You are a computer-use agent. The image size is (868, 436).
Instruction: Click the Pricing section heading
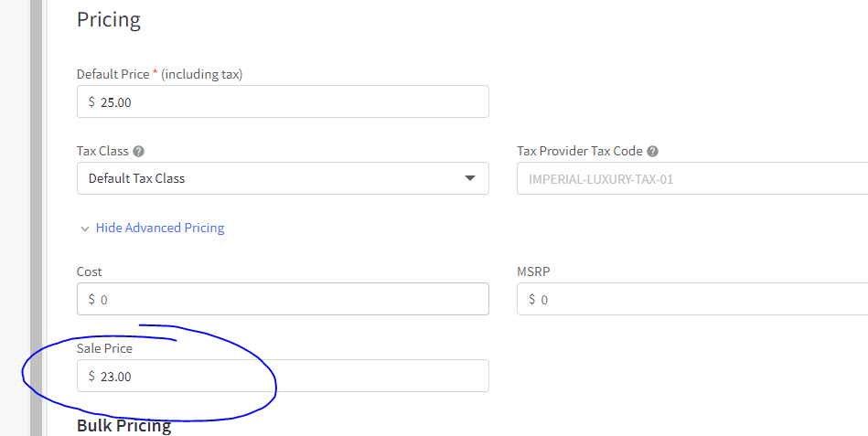point(109,18)
